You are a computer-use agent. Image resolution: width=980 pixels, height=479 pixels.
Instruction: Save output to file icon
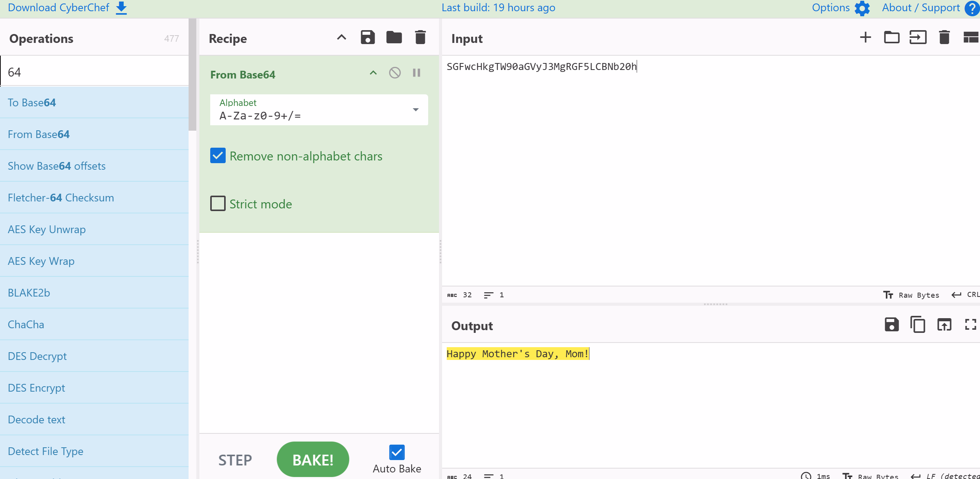point(892,325)
